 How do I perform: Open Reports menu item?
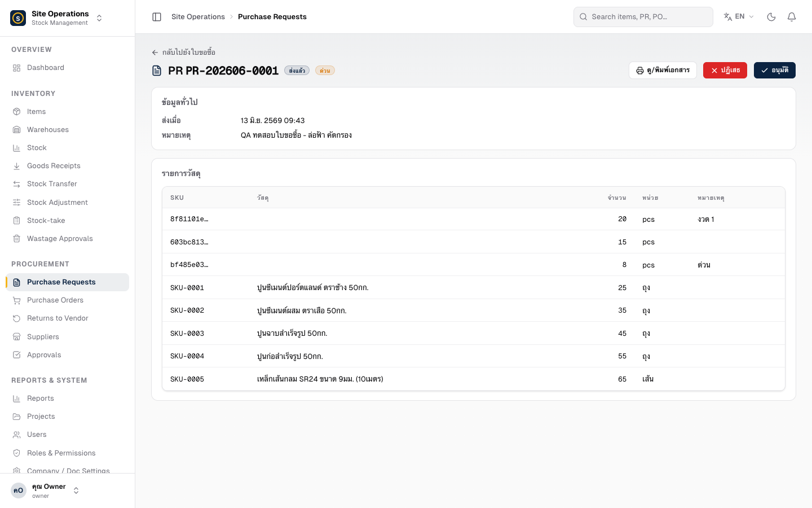point(68,398)
